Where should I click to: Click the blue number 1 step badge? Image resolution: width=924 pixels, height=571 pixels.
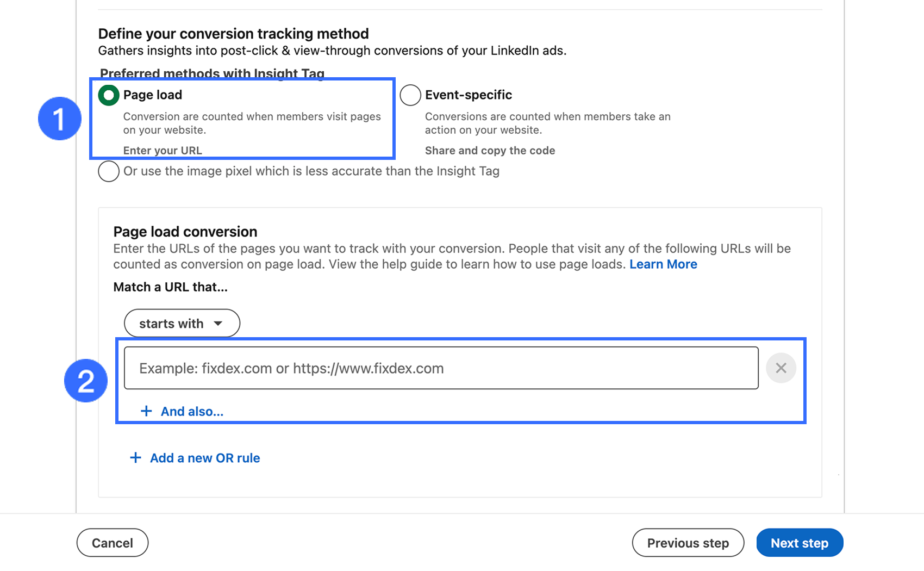[59, 119]
